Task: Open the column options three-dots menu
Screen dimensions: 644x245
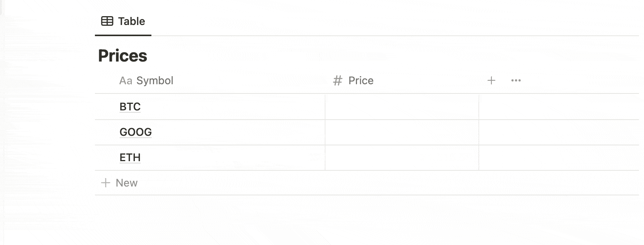Action: click(516, 80)
